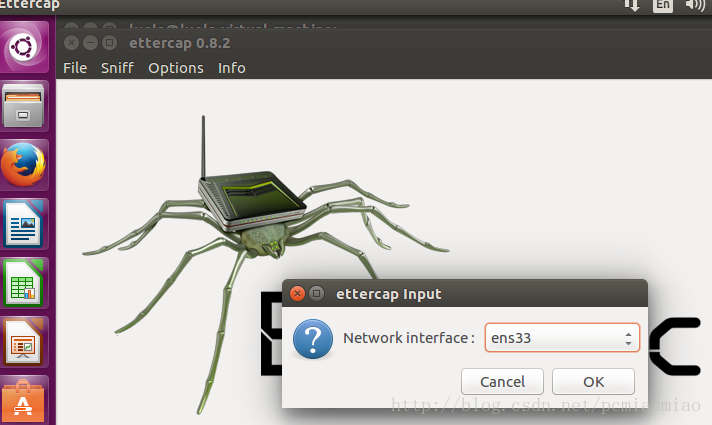The height and width of the screenshot is (425, 712).
Task: Minimize the ettercap 0.8.2 window
Action: (x=90, y=43)
